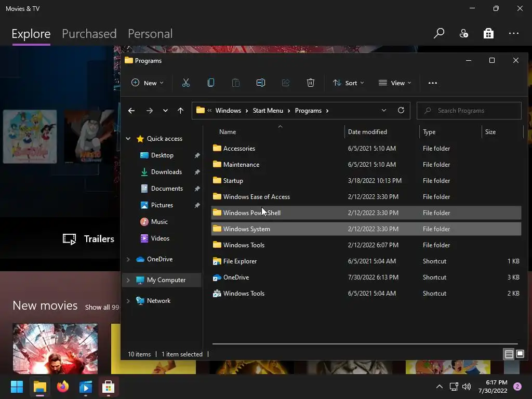Go back with the left arrow
The width and height of the screenshot is (532, 399).
point(131,111)
